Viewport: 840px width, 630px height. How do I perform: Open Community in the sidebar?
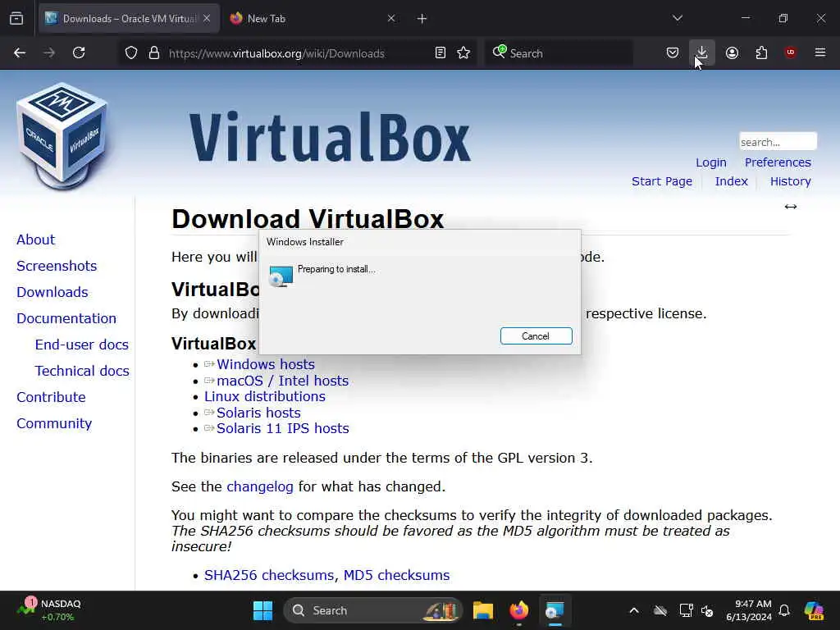coord(54,423)
